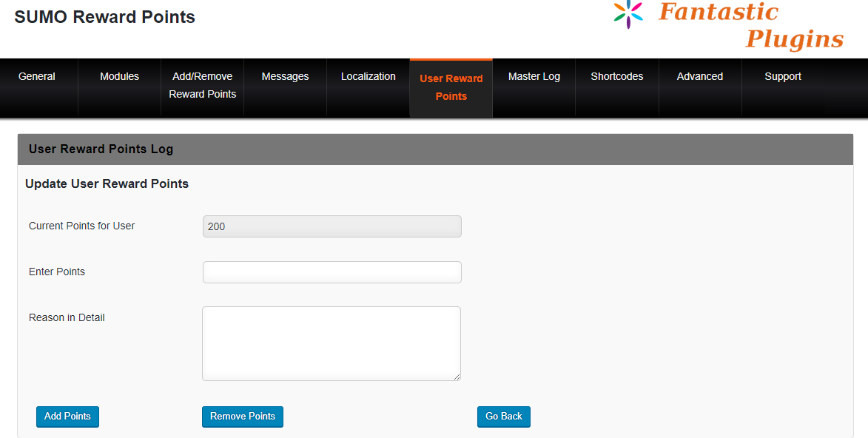Viewport: 868px width, 438px height.
Task: Open the Master Log tab
Action: [x=534, y=76]
